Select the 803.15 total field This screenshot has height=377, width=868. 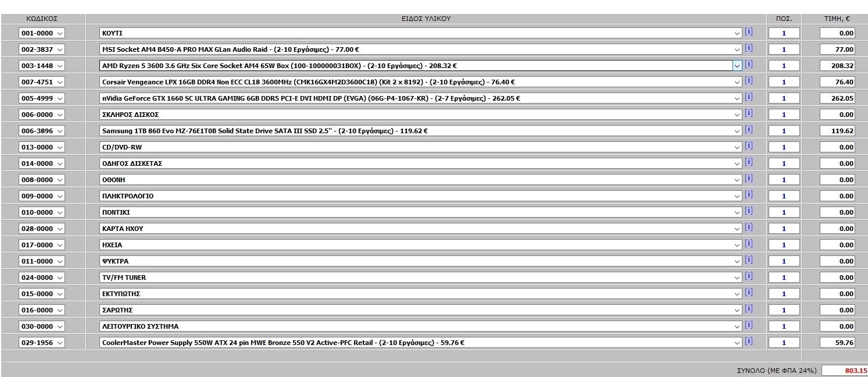[x=845, y=371]
